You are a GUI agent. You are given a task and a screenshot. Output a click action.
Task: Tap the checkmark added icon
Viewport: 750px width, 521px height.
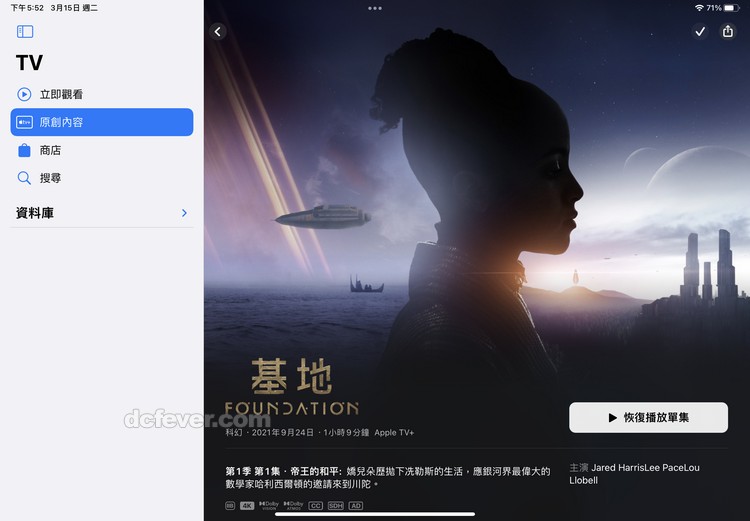click(700, 32)
